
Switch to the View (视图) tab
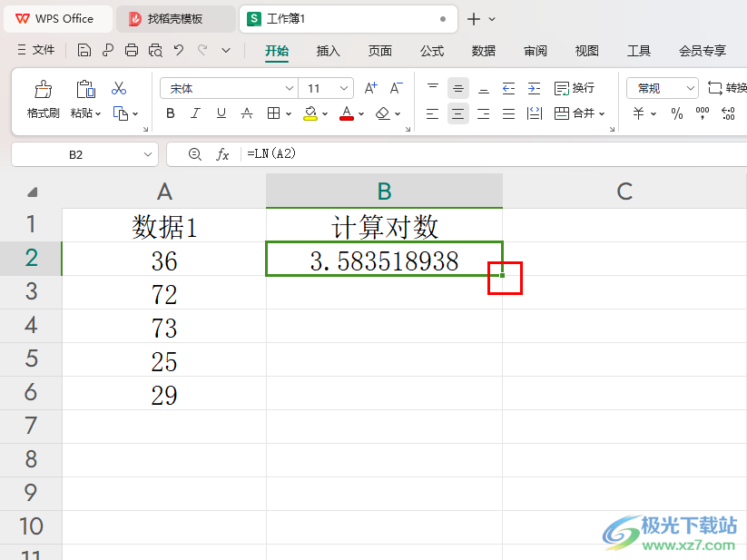[x=587, y=51]
